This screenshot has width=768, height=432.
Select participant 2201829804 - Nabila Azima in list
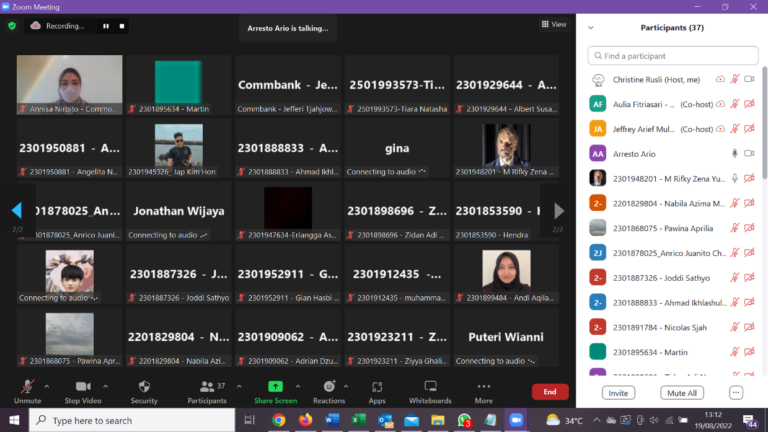click(673, 203)
